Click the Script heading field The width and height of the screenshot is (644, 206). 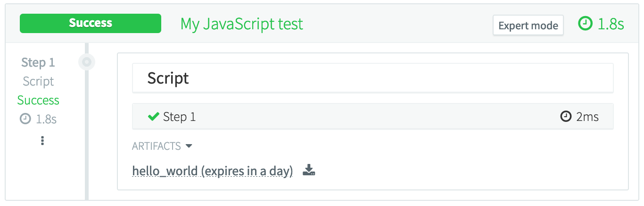(x=372, y=78)
